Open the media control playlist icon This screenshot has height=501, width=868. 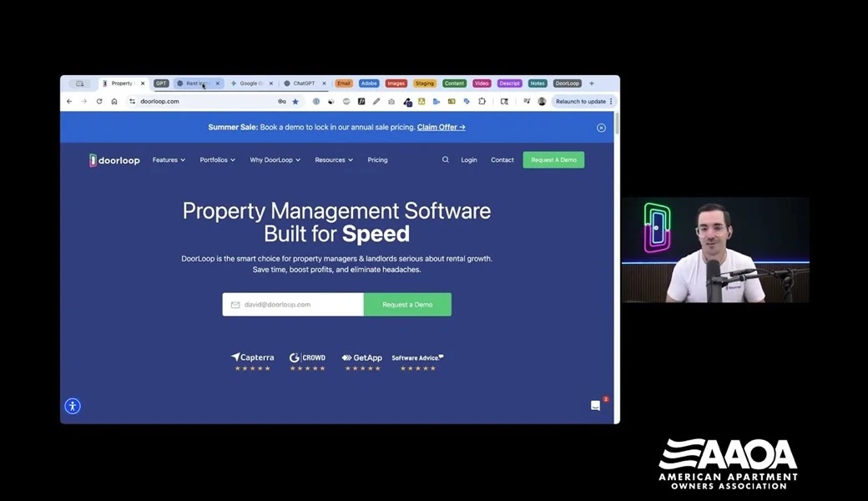click(527, 101)
